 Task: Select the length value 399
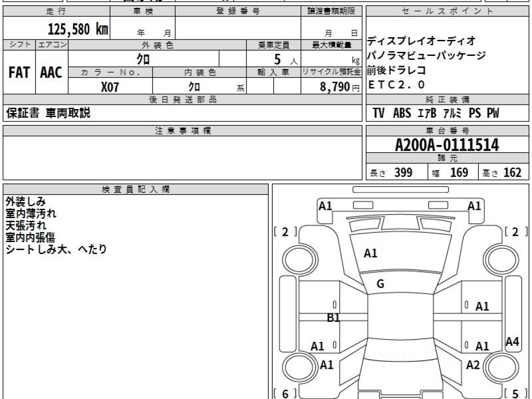click(403, 172)
